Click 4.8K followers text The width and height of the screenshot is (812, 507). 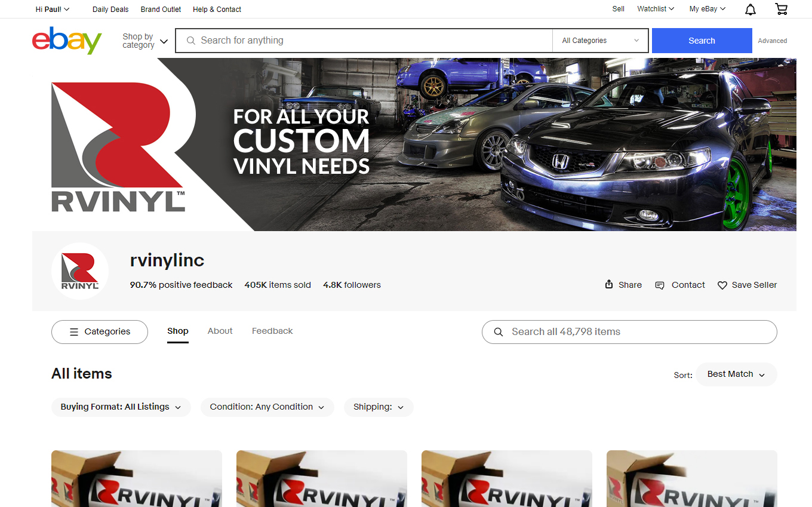pos(352,285)
